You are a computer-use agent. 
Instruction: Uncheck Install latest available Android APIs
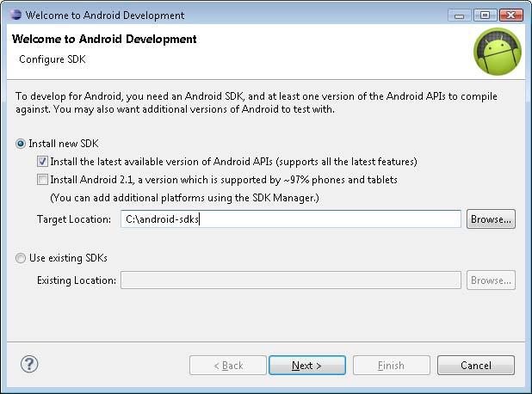[x=42, y=162]
